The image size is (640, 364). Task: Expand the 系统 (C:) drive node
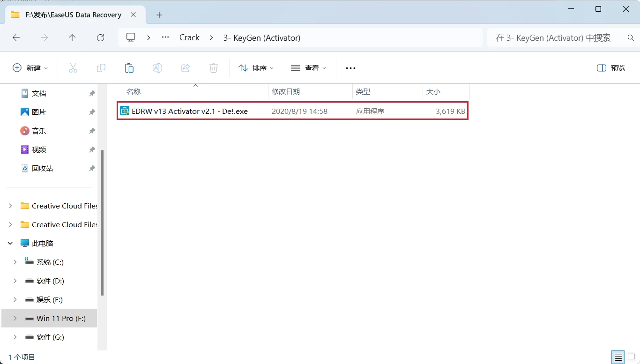point(15,262)
